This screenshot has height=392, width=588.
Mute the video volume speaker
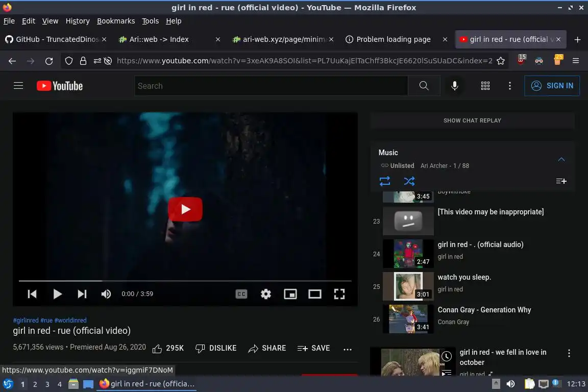click(x=106, y=294)
